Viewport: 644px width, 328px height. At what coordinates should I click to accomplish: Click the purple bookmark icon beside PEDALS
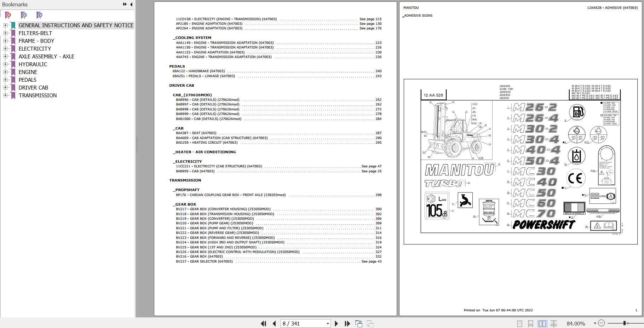coord(13,80)
